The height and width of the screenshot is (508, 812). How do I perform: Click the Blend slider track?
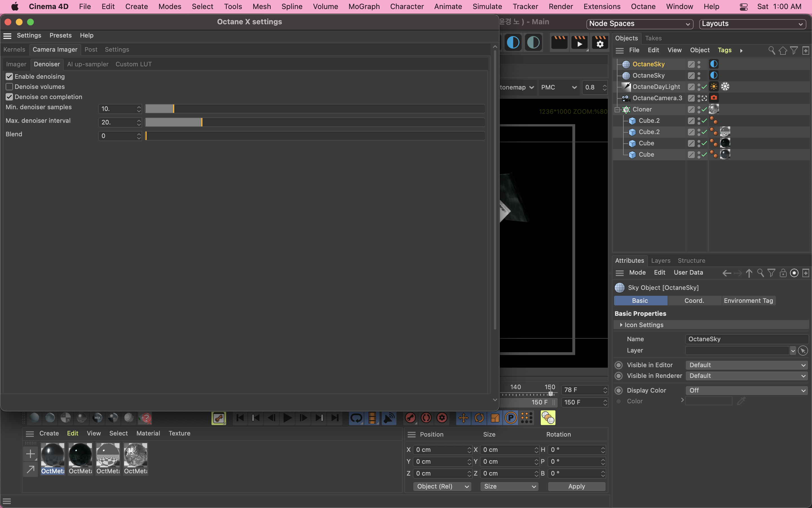[x=315, y=136]
